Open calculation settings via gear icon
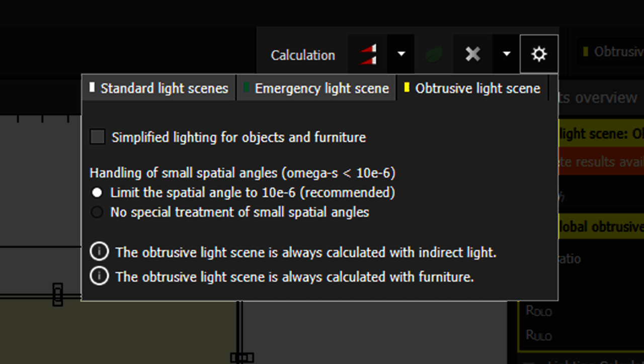Screen dimensions: 644x364 pyautogui.click(x=539, y=54)
